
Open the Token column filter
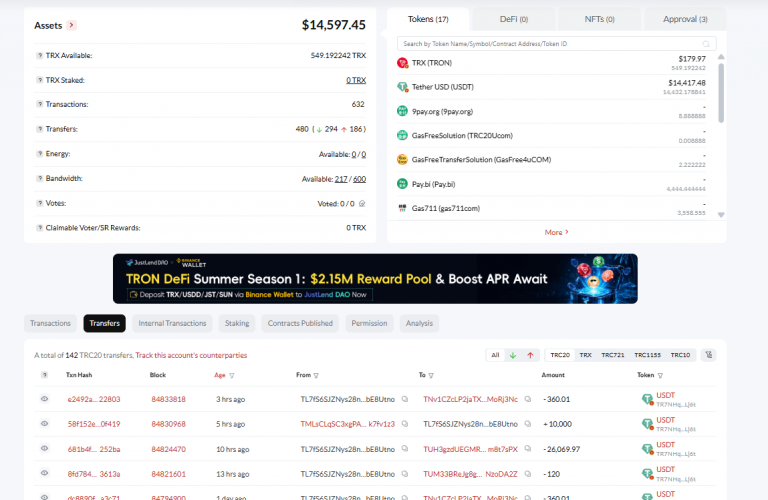(660, 376)
